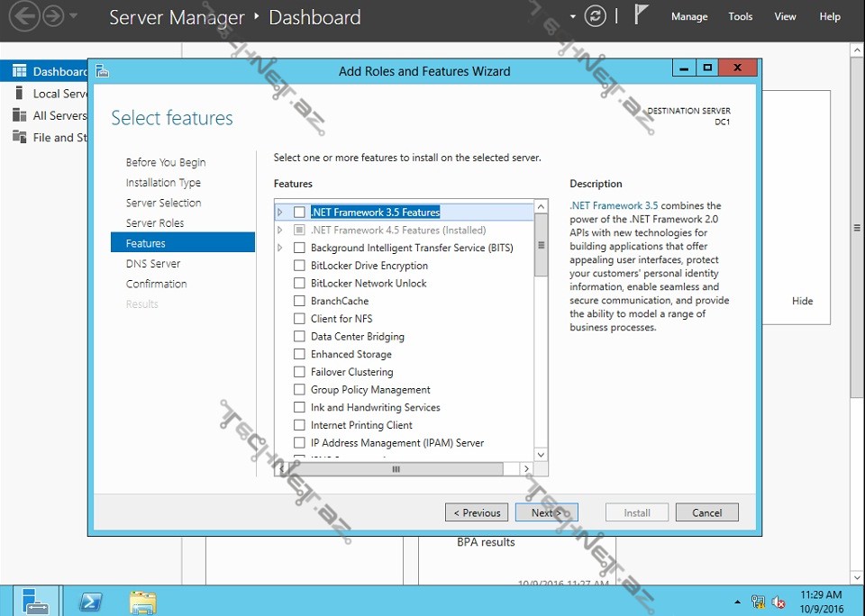Image resolution: width=865 pixels, height=616 pixels.
Task: Open File Explorer from taskbar
Action: (142, 601)
